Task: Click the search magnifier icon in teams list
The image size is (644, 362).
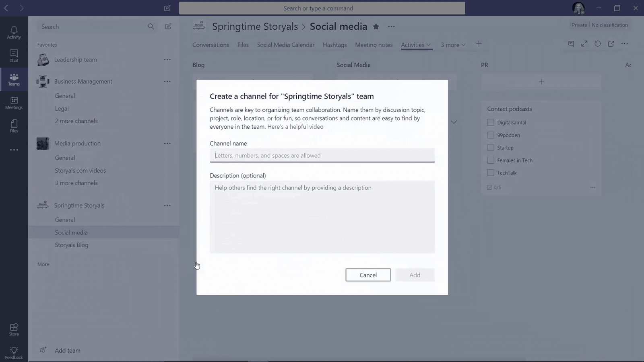Action: coord(151,27)
